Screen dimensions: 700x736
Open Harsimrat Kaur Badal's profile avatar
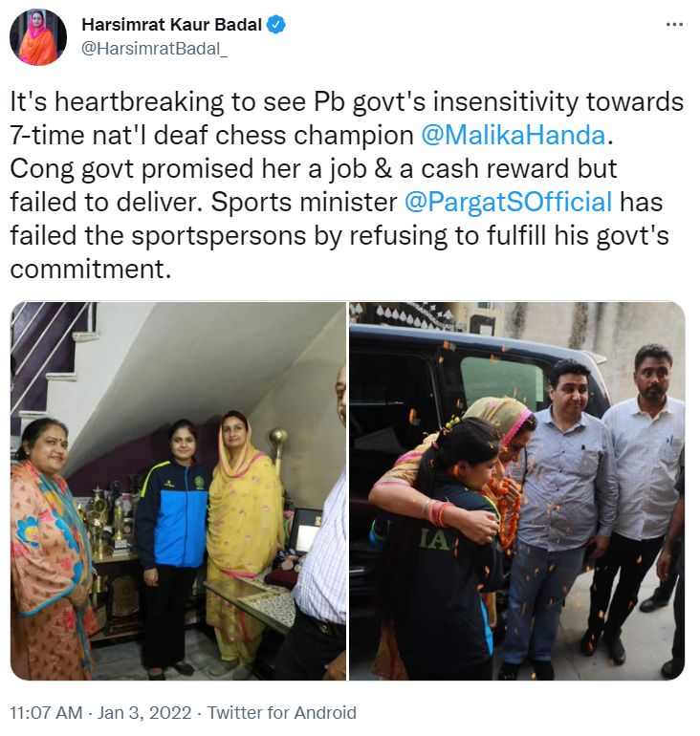coord(38,37)
